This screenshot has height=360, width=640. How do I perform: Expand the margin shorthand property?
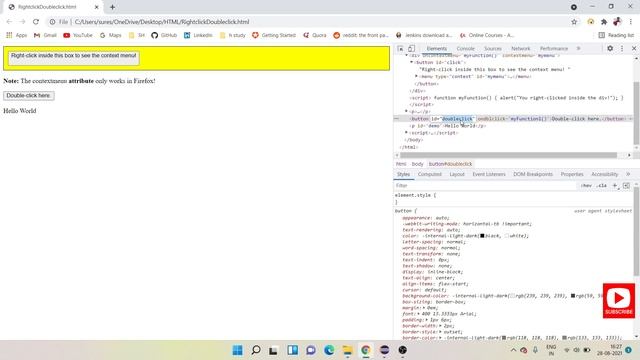pos(423,308)
